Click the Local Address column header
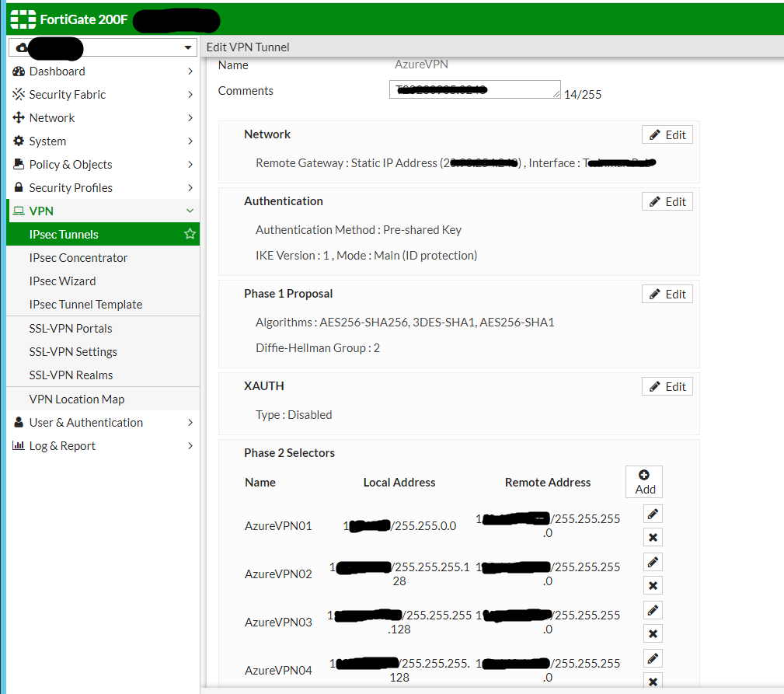The height and width of the screenshot is (694, 784). point(399,482)
